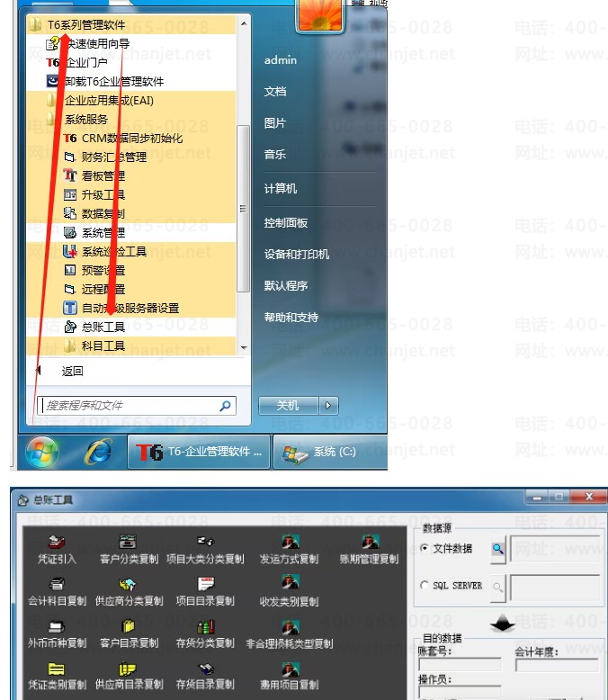608x700 pixels.
Task: Open 收发类别复制 icon
Action: pyautogui.click(x=290, y=591)
